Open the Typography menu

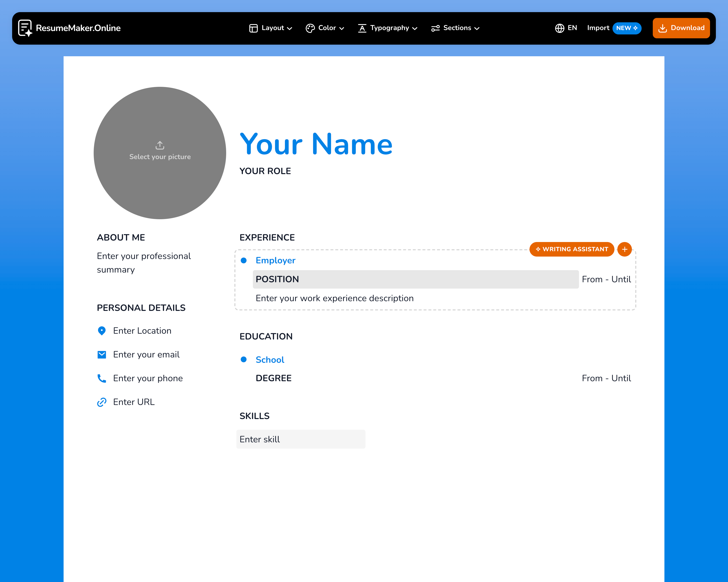click(x=388, y=28)
